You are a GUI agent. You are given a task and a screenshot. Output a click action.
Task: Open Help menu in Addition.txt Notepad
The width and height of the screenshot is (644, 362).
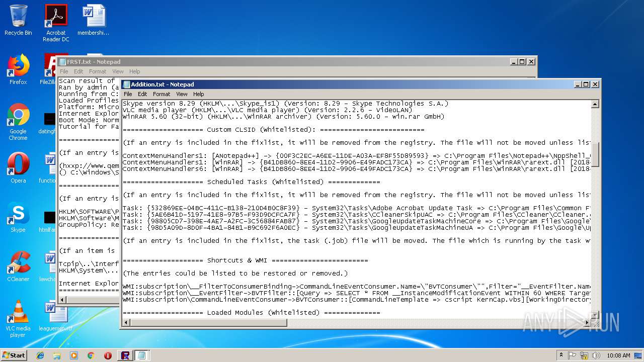199,94
